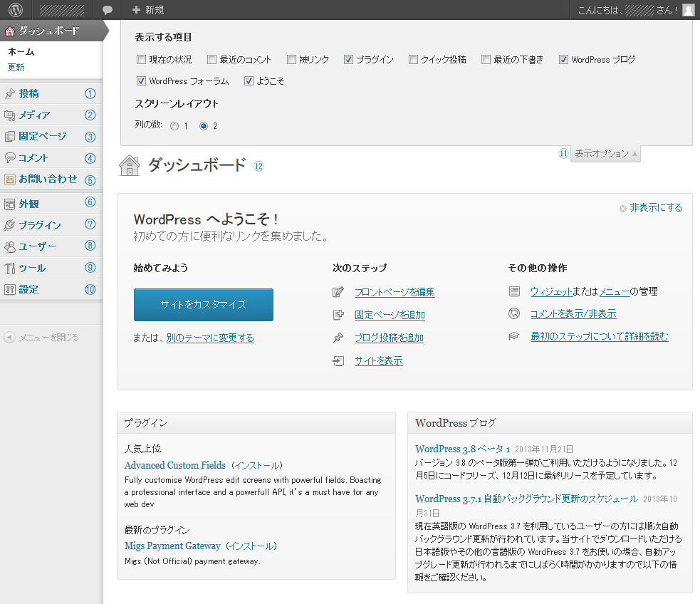Click the settings icon beside 設定

pos(9,289)
